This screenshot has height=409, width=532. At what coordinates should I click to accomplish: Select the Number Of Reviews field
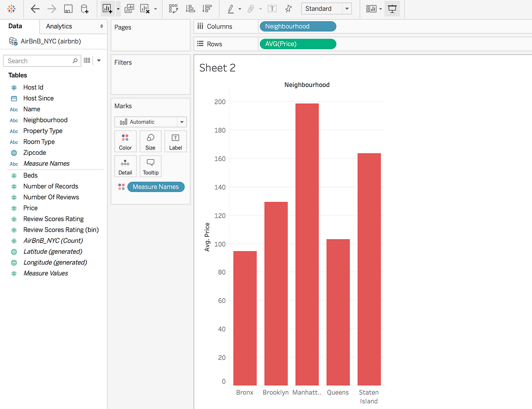51,197
